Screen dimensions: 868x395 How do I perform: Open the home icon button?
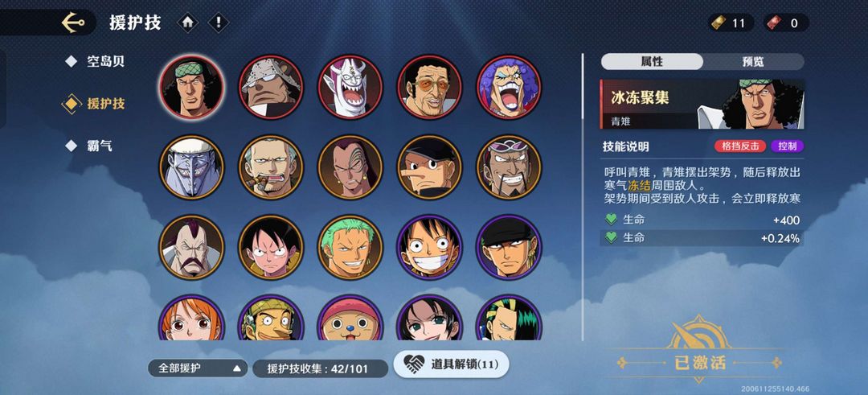pyautogui.click(x=187, y=23)
